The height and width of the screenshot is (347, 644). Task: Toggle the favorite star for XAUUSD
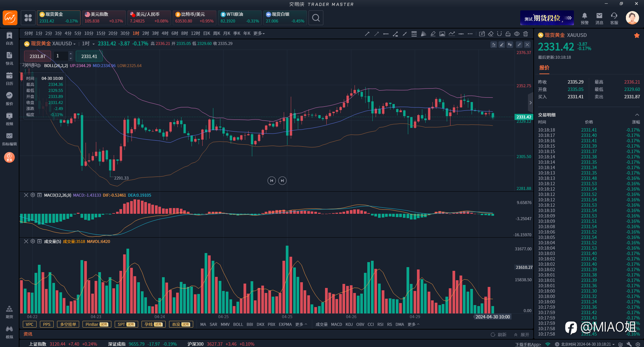coord(637,35)
